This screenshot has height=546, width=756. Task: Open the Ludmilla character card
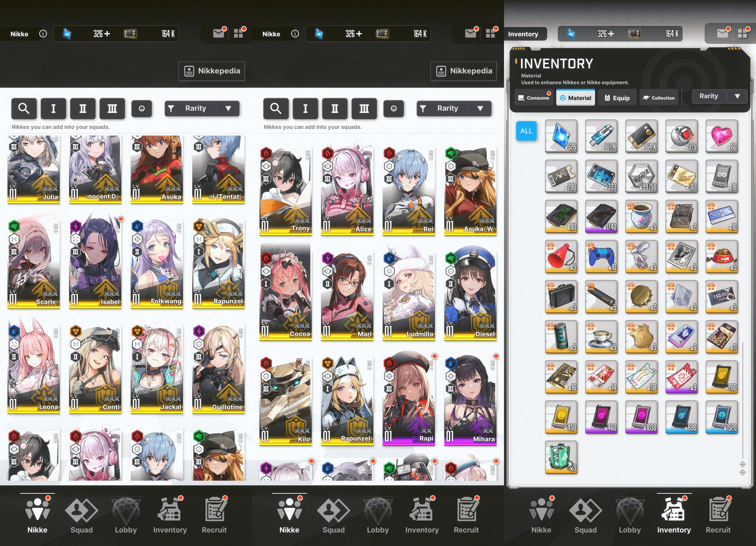tap(409, 296)
